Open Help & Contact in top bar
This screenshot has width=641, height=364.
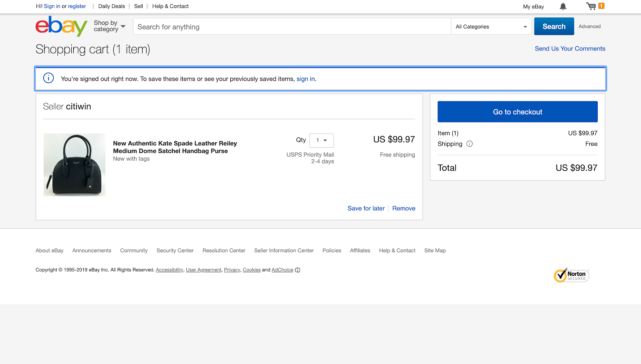(x=170, y=6)
